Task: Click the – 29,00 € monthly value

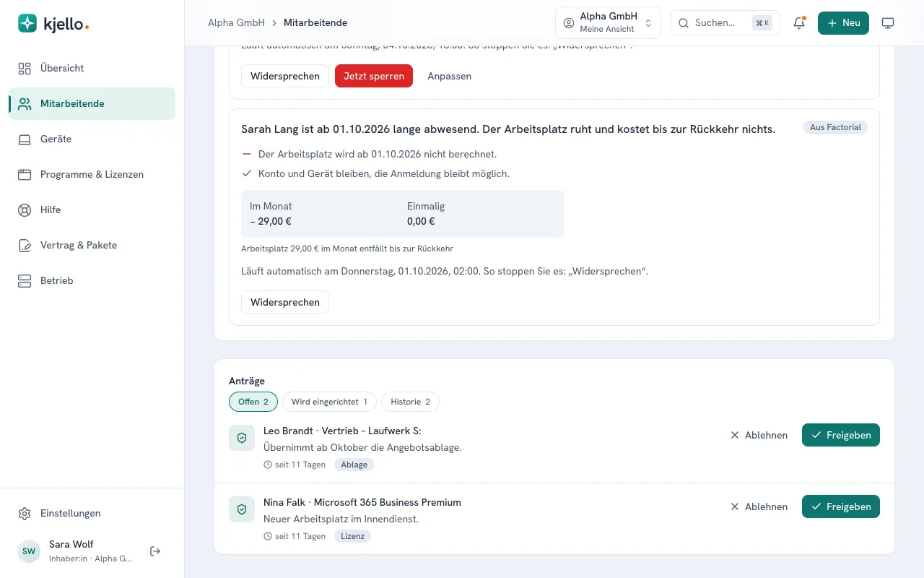Action: tap(271, 222)
